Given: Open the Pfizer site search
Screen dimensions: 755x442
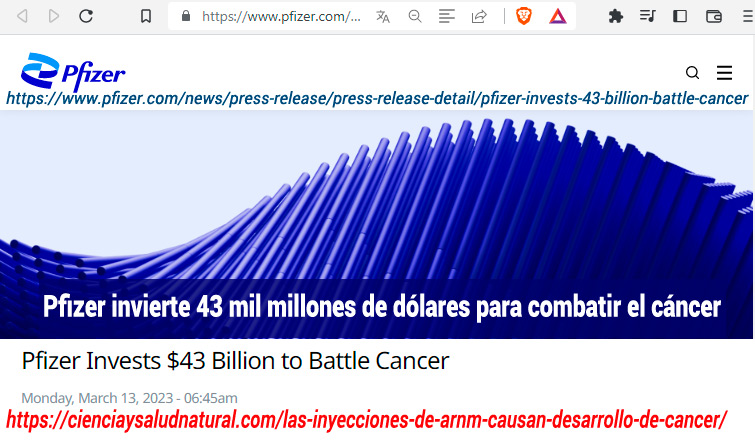Looking at the screenshot, I should pyautogui.click(x=692, y=73).
